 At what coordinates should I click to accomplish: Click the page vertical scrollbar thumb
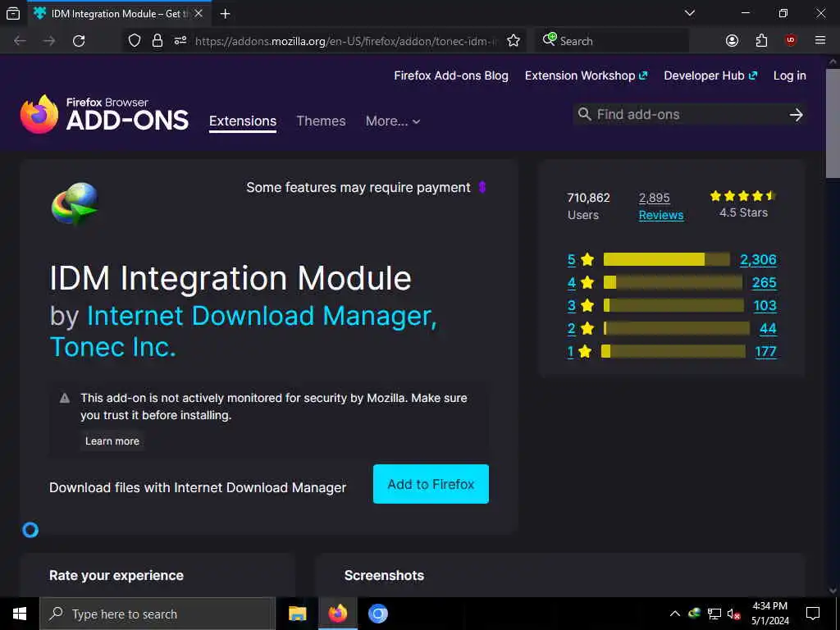[832, 123]
